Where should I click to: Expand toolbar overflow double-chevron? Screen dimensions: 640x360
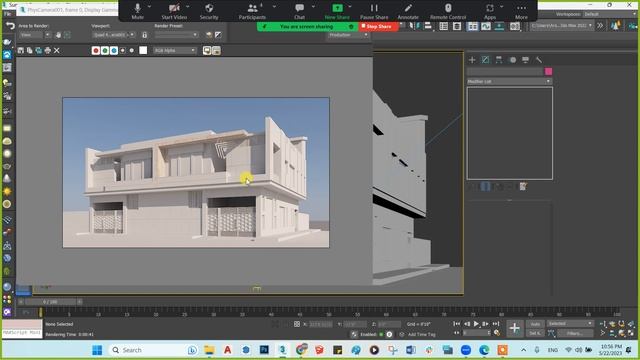[600, 26]
